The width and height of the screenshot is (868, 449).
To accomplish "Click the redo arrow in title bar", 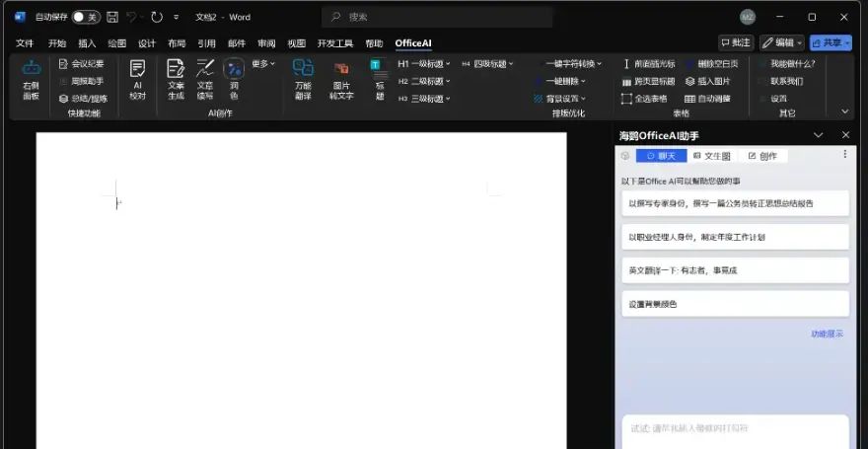I will tap(157, 17).
